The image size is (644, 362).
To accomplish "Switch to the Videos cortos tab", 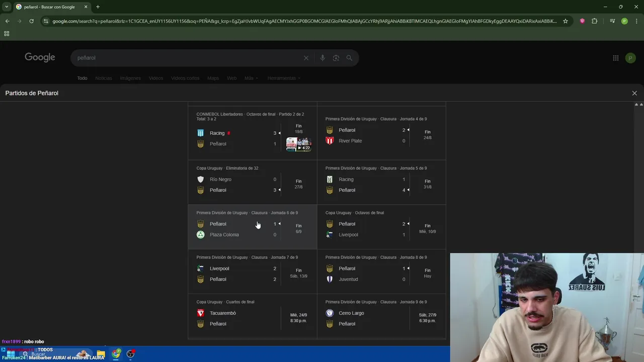I will (185, 78).
